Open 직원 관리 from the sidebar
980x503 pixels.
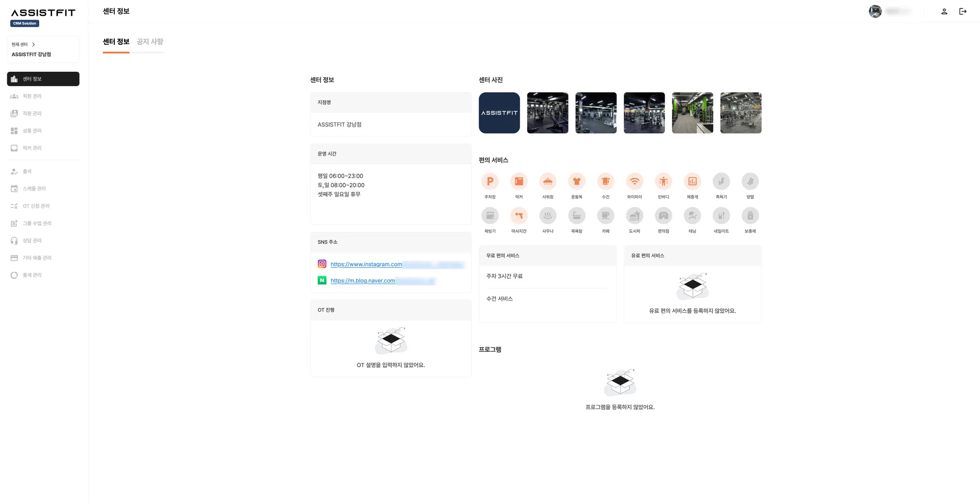(x=43, y=113)
